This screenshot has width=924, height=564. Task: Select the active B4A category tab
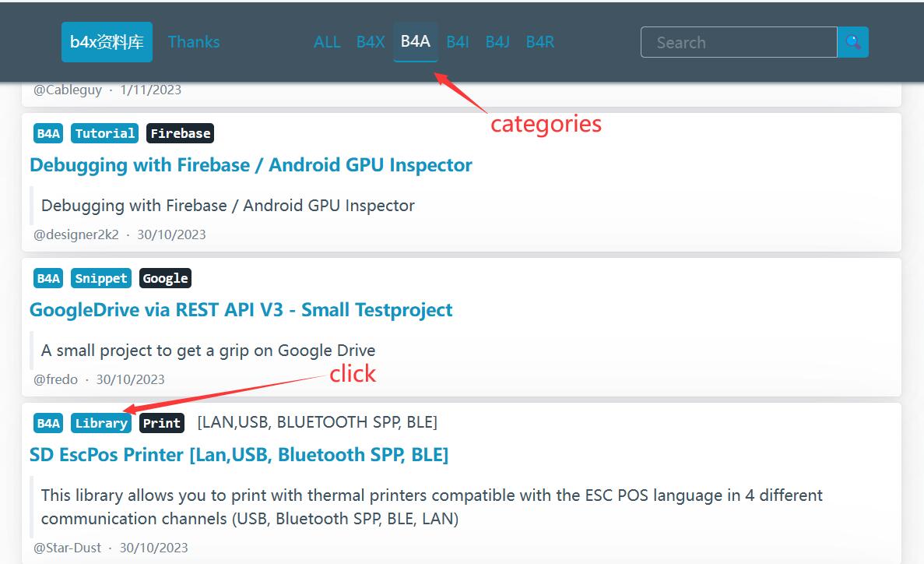(416, 41)
